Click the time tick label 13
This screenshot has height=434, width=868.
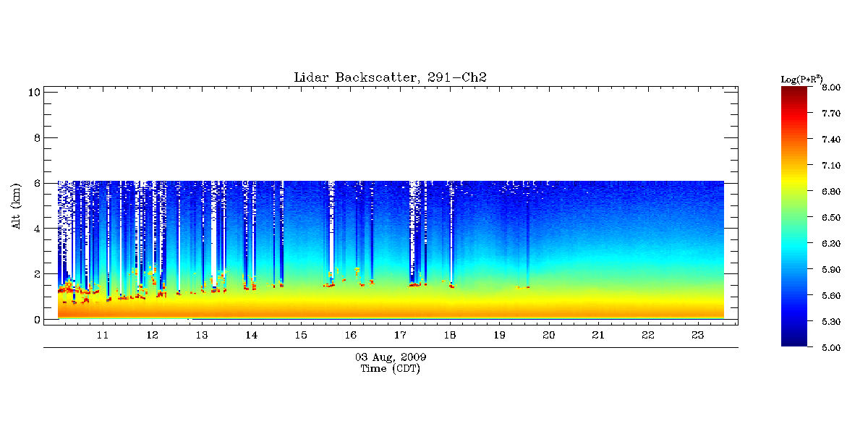point(202,335)
